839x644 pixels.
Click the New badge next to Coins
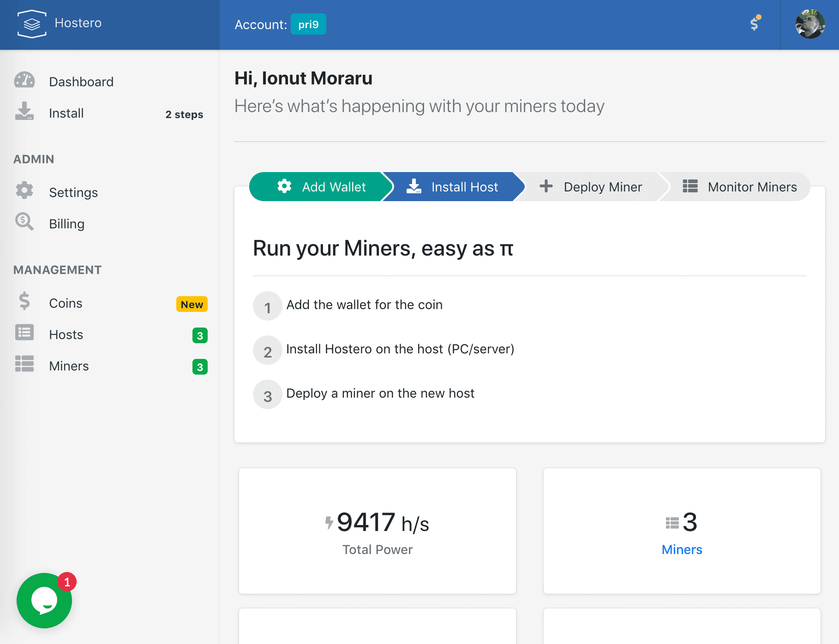coord(192,304)
